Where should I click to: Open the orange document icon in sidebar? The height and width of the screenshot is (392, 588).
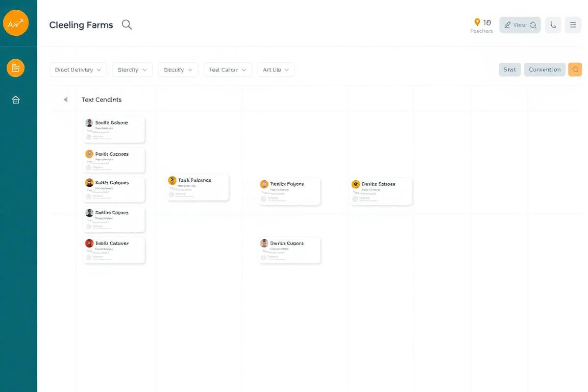(x=16, y=68)
